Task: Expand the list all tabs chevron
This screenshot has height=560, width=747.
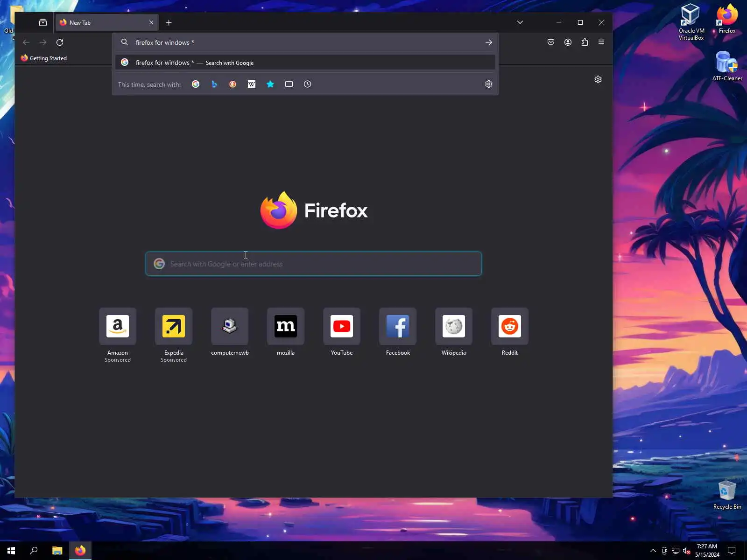Action: point(520,22)
